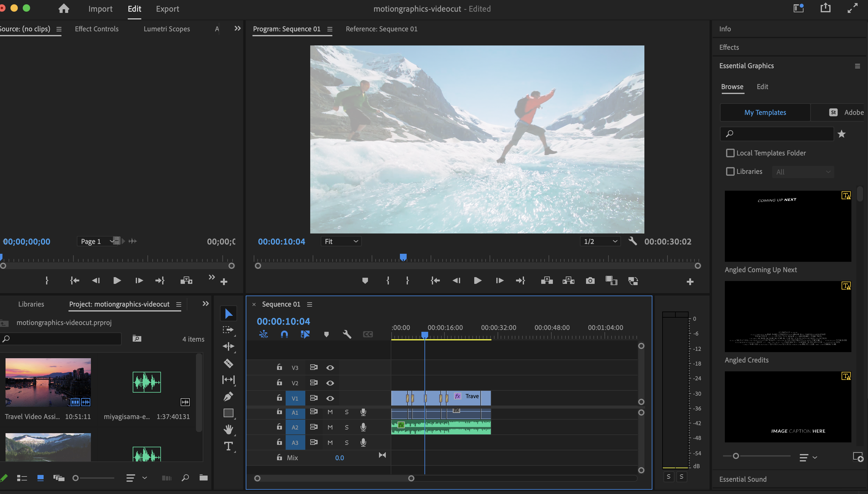Select the Hand tool

(x=228, y=429)
